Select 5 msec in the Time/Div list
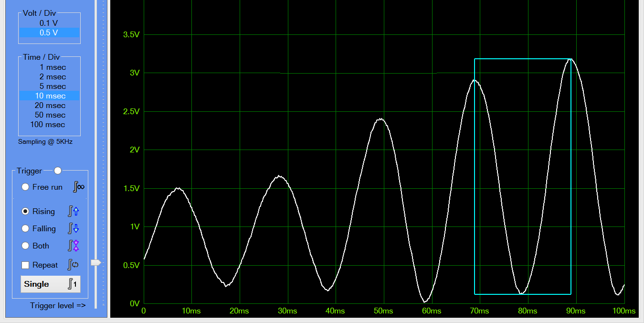Screen dimensions: 644x323 click(53, 86)
